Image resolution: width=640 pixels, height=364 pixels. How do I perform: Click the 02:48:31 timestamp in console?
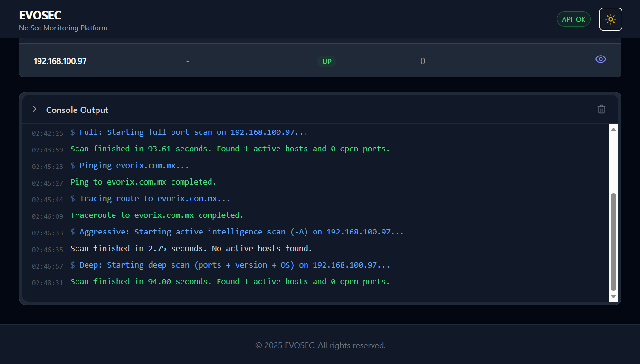coord(48,283)
